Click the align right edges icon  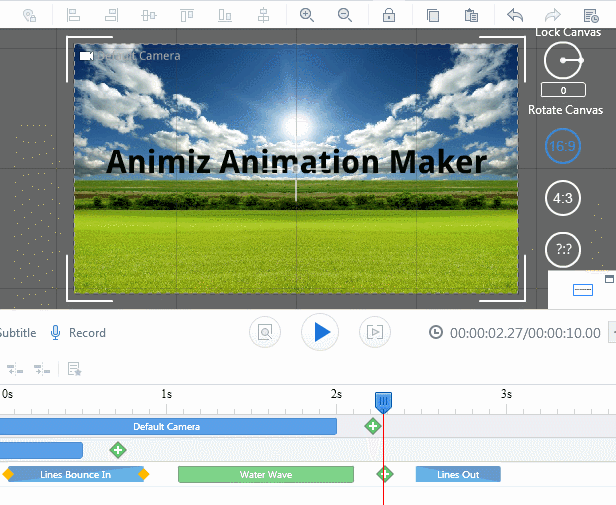[x=111, y=15]
